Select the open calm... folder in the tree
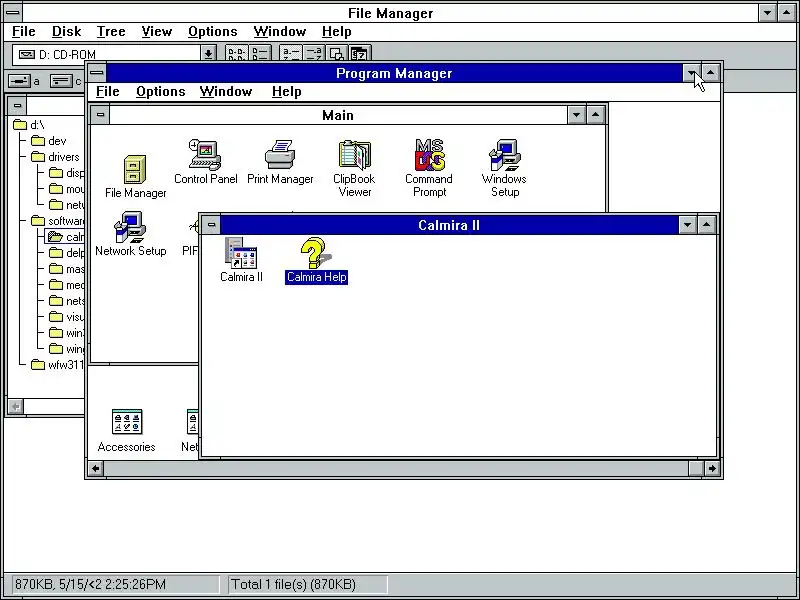This screenshot has width=800, height=600. pyautogui.click(x=65, y=237)
